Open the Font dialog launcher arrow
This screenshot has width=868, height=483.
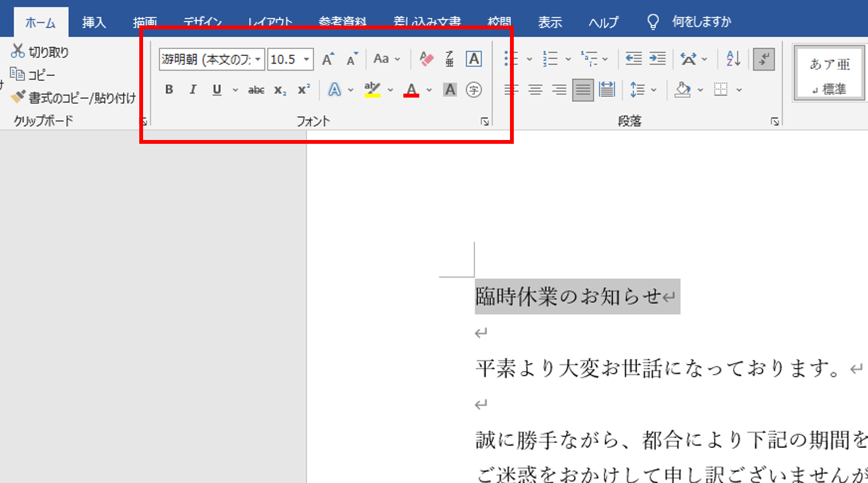point(485,120)
